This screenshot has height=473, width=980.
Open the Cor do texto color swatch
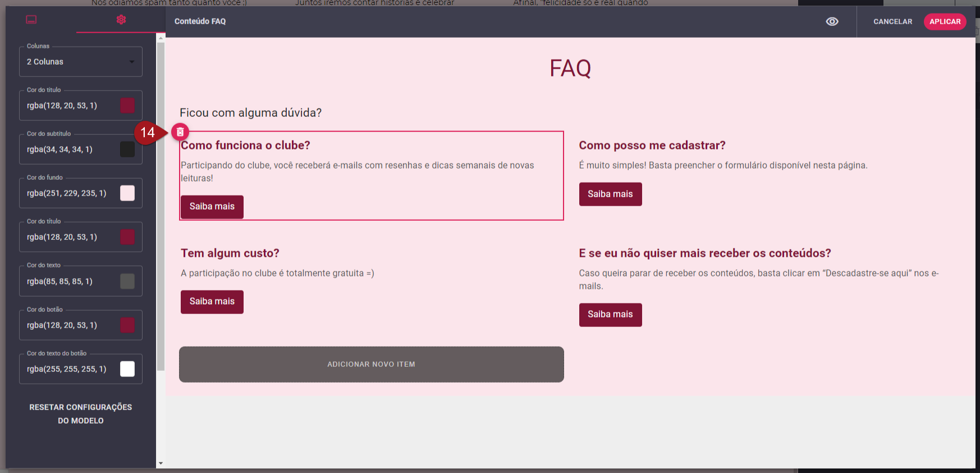[x=127, y=281]
